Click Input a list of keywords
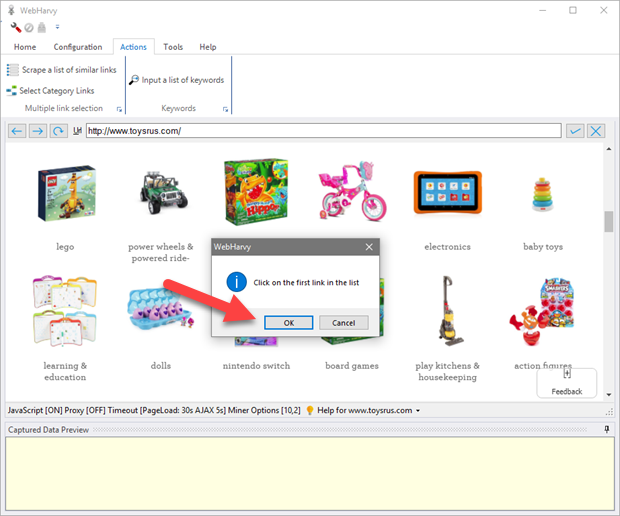The width and height of the screenshot is (620, 516). click(x=176, y=80)
